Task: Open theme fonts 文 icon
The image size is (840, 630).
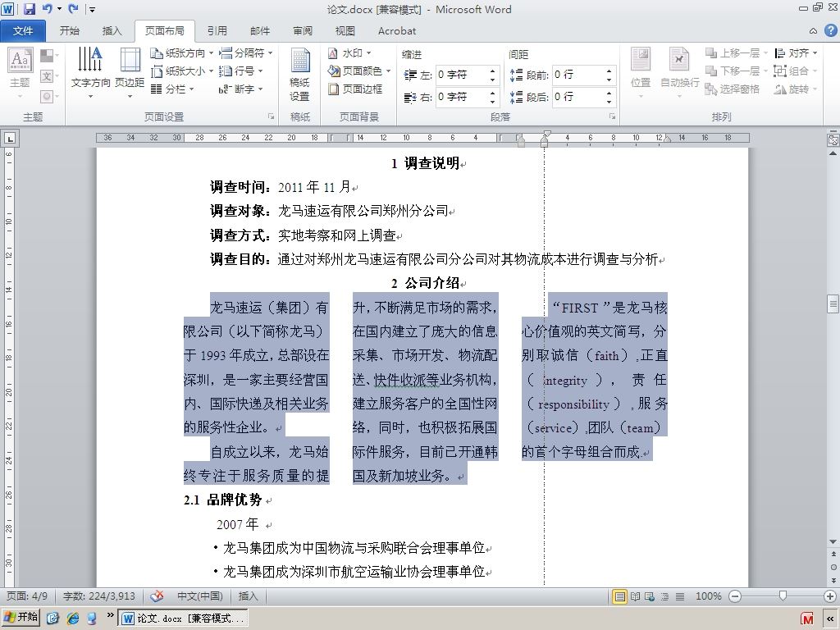Action: [48, 76]
